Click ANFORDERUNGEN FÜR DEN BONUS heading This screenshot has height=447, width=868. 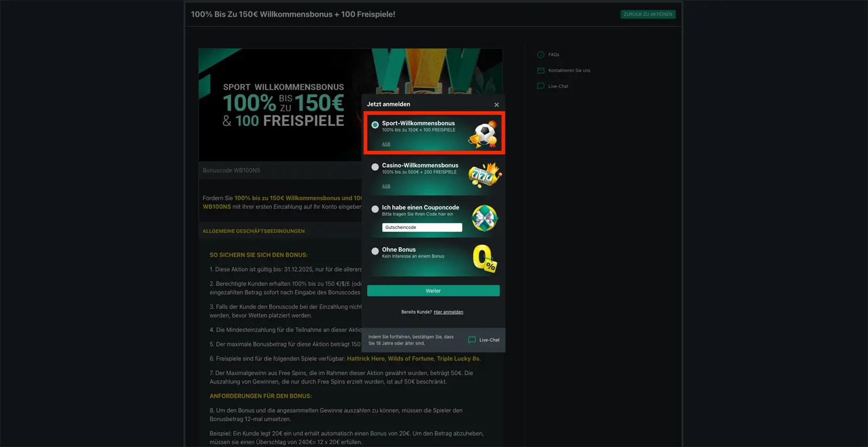click(x=261, y=396)
